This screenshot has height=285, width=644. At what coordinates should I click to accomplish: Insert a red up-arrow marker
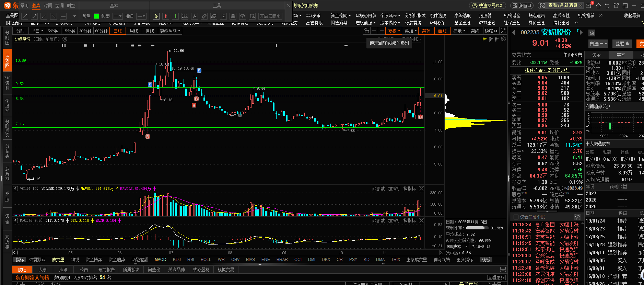(166, 16)
